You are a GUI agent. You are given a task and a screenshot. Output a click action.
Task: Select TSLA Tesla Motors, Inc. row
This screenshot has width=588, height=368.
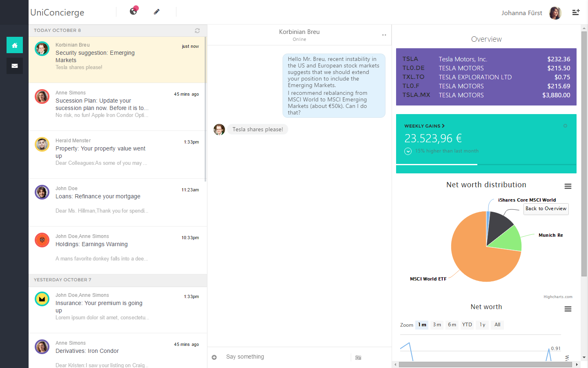[486, 59]
